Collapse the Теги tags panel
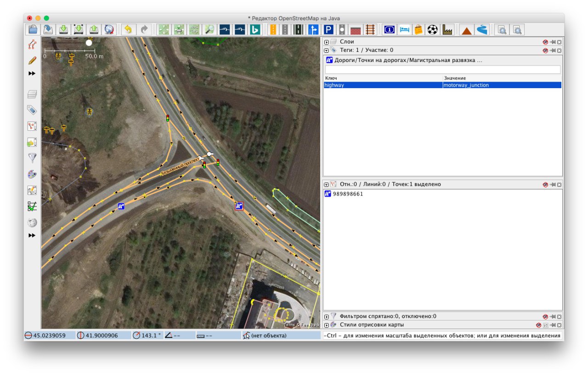 pos(327,50)
